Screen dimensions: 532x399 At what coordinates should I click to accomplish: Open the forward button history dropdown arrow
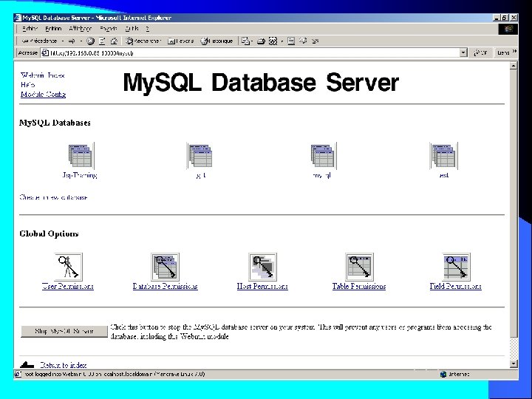(81, 41)
